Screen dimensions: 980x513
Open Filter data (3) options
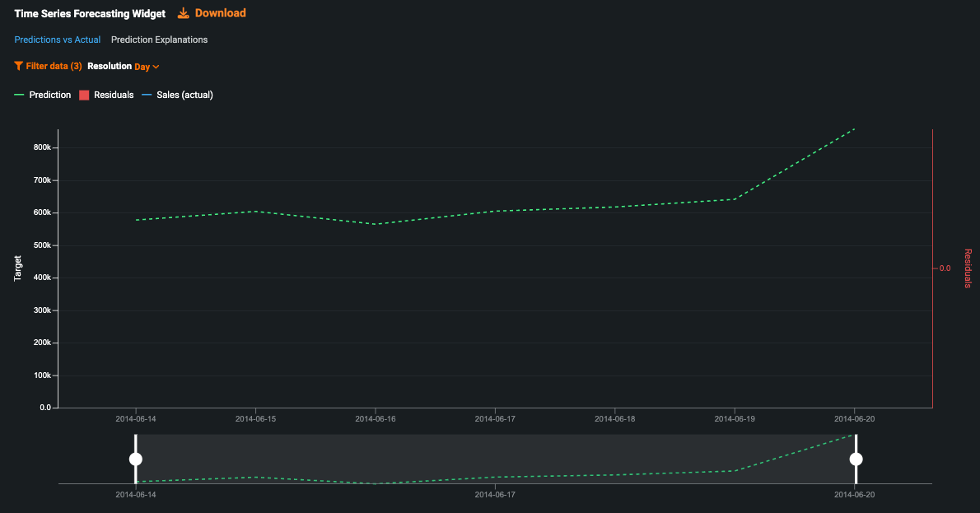(54, 66)
